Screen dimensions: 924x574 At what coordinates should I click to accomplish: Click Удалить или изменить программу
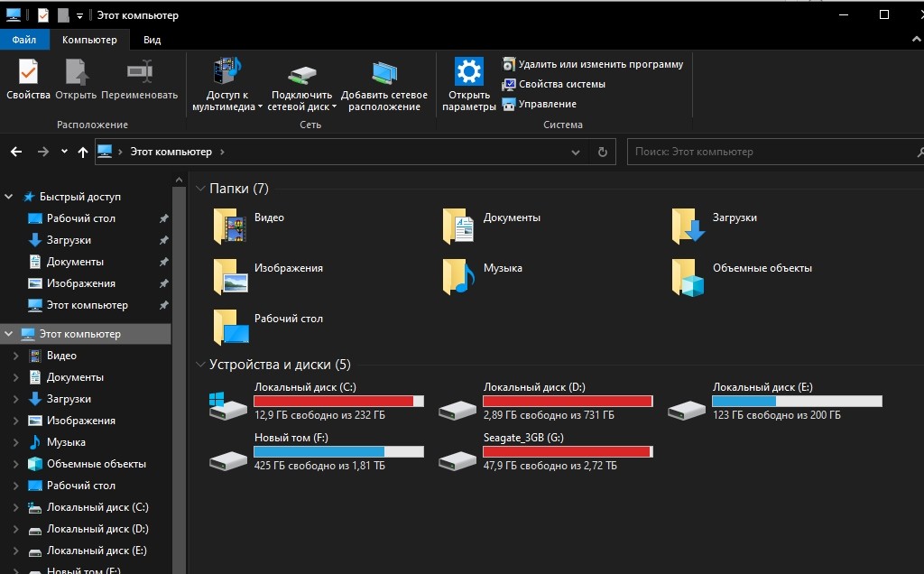point(593,64)
